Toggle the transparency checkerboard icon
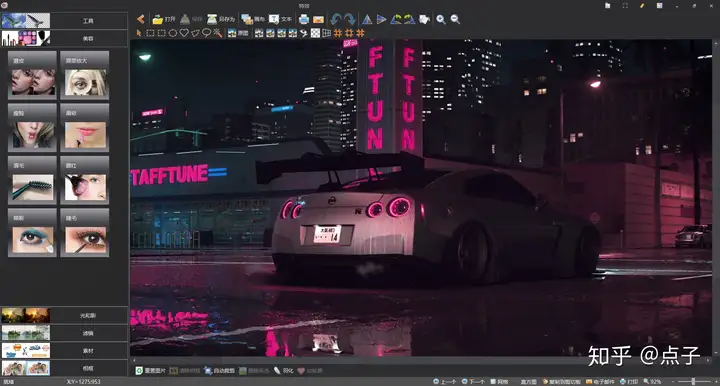The image size is (720, 386). [315, 33]
